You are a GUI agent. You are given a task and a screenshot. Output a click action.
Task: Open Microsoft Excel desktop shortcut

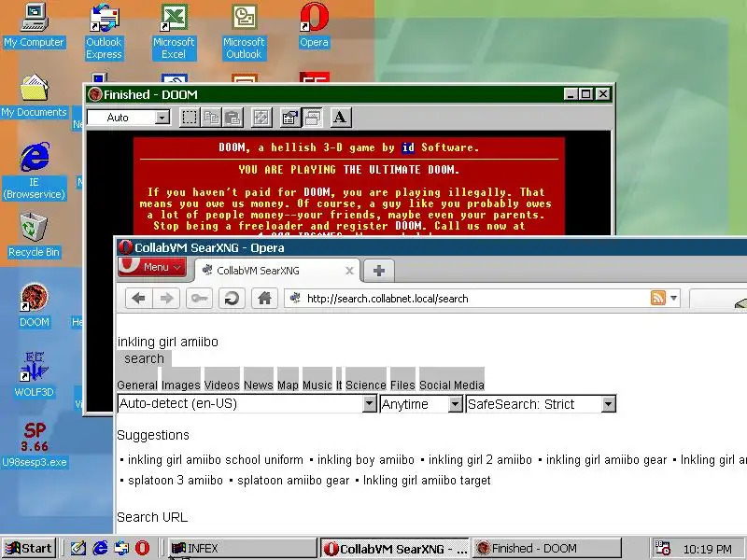174,32
